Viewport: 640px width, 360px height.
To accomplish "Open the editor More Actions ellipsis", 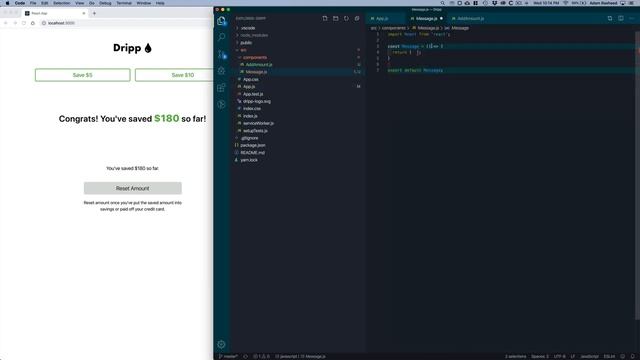I will [631, 18].
